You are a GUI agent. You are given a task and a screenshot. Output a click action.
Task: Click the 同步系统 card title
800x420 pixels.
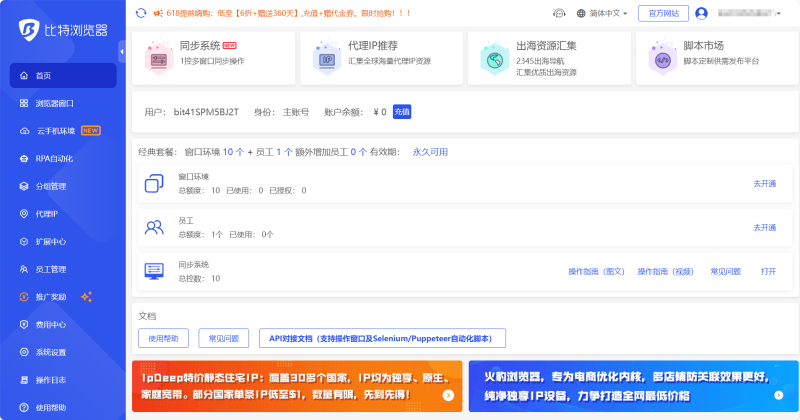199,45
